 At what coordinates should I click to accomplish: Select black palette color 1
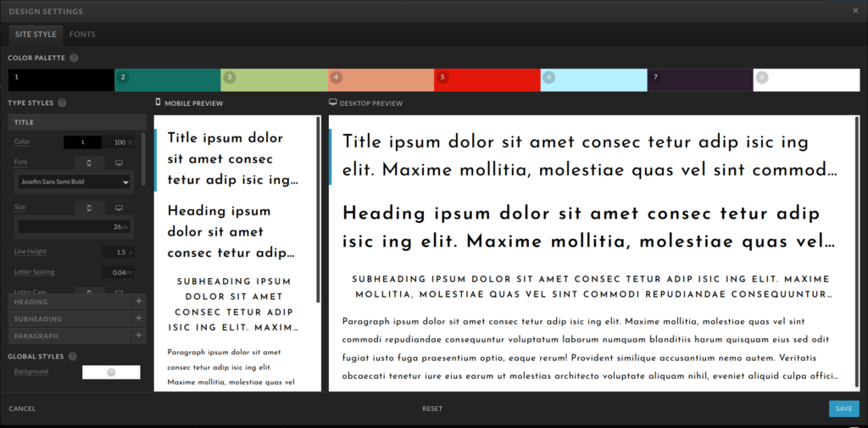click(x=61, y=81)
